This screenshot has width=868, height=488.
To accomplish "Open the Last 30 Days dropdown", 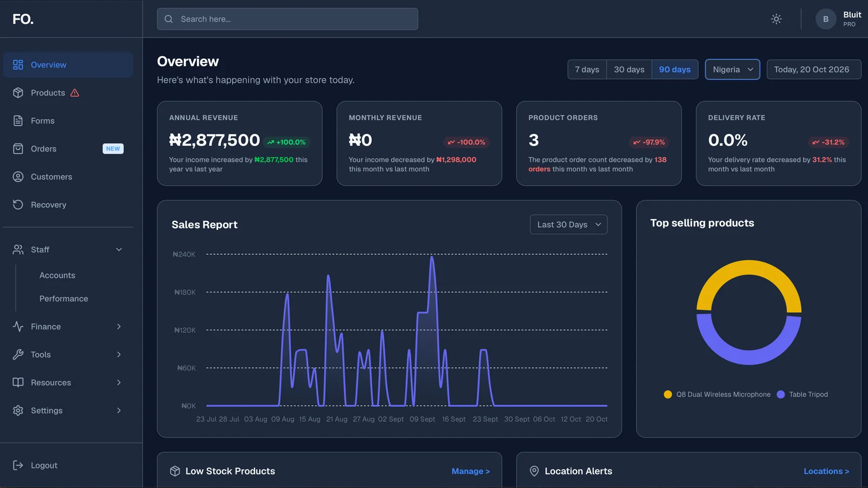I will tap(569, 224).
